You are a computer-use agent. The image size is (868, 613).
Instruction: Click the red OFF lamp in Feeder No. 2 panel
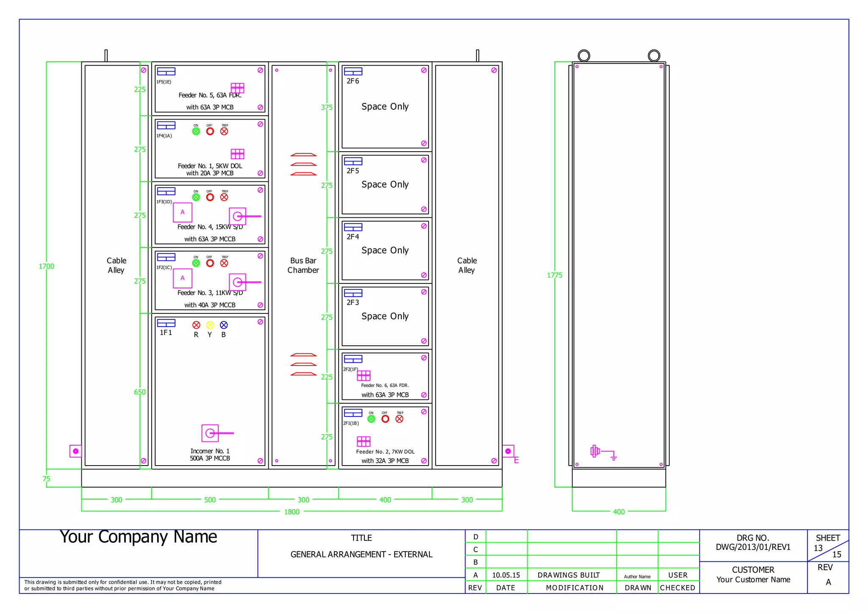coord(385,419)
